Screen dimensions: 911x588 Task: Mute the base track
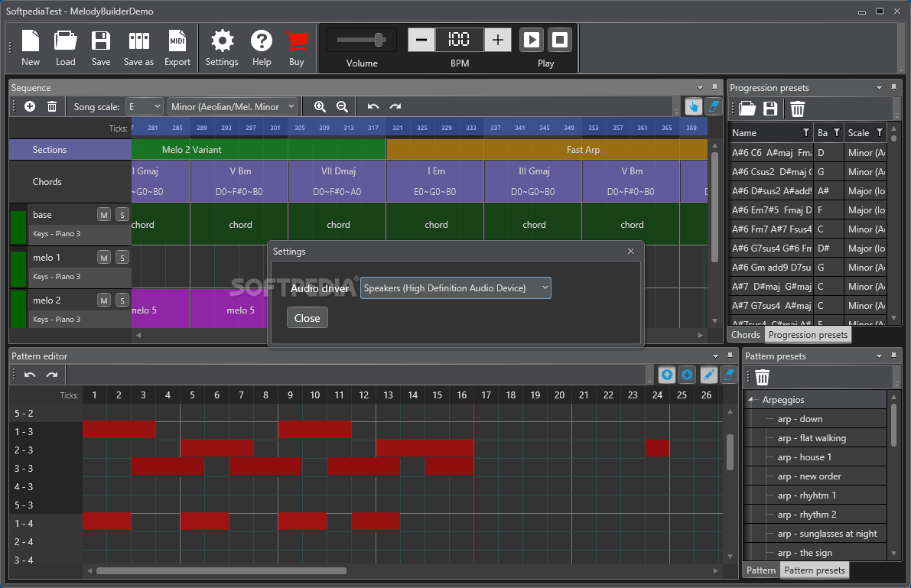[x=104, y=215]
